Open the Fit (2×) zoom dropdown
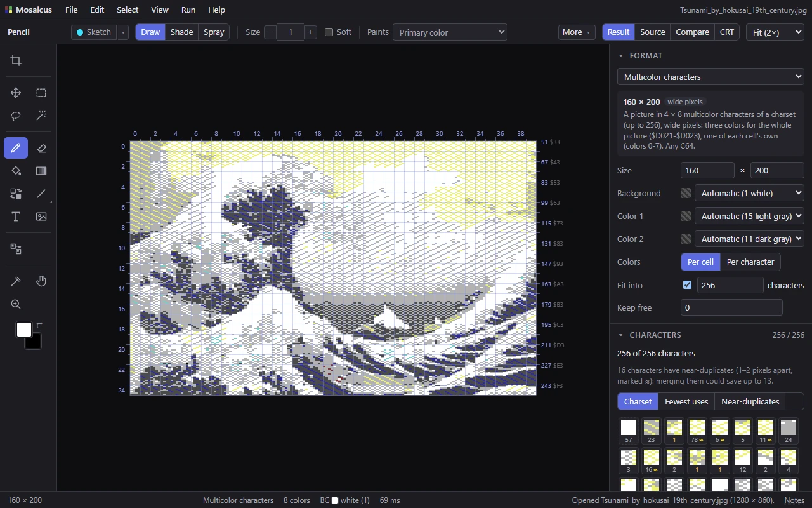 tap(775, 32)
